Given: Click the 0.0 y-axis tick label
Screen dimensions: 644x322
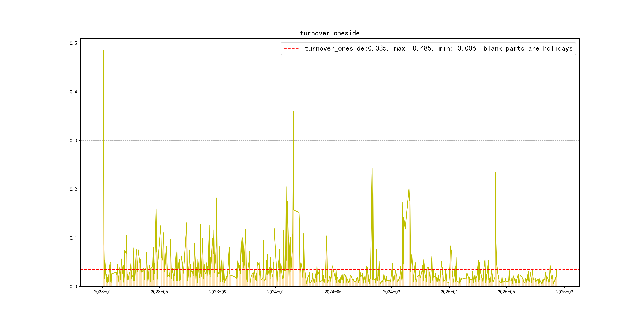Looking at the screenshot, I should point(73,287).
